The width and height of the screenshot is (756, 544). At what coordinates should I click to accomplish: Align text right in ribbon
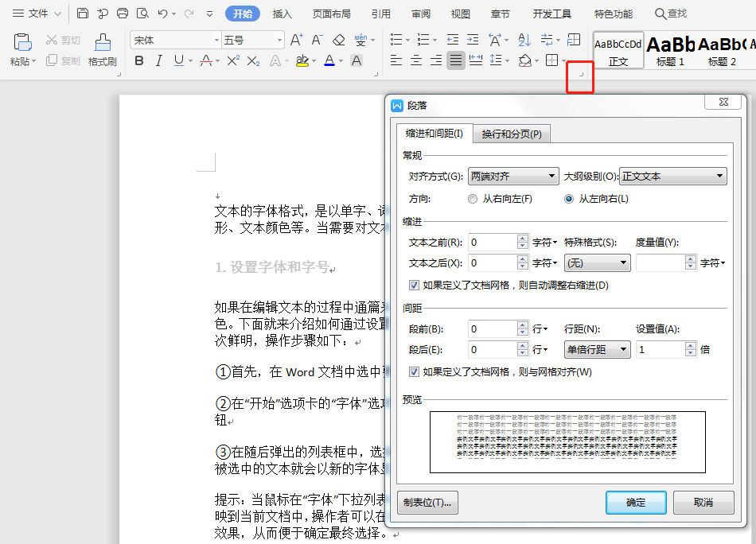(x=436, y=60)
